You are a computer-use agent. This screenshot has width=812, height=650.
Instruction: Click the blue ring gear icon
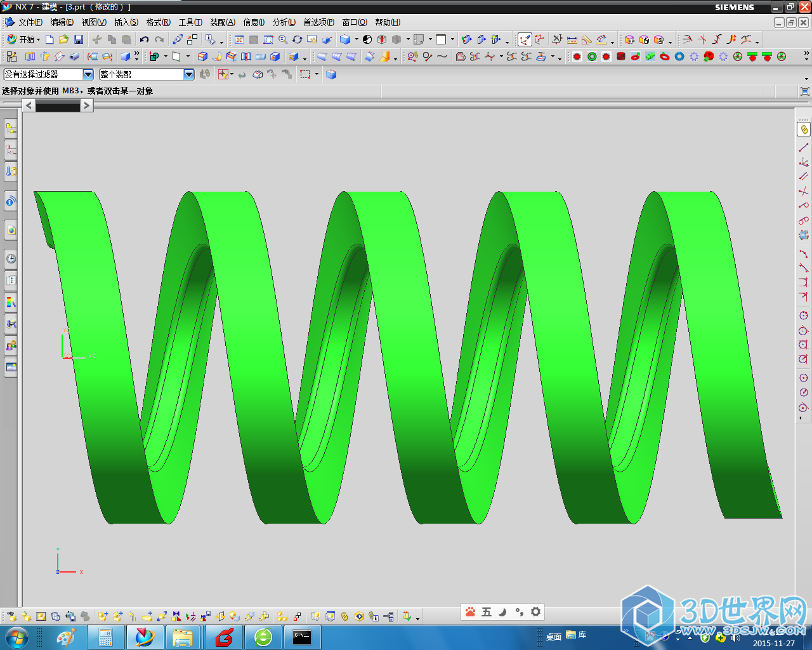point(679,56)
